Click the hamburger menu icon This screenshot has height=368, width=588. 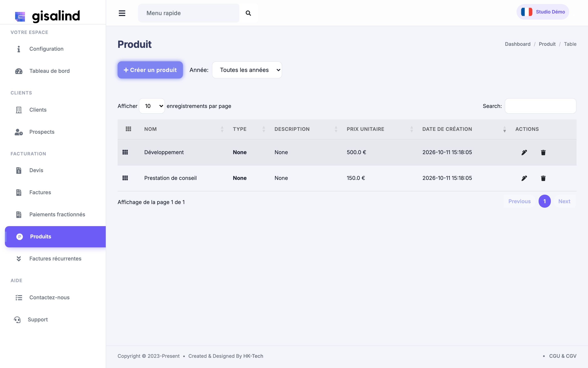[x=122, y=13]
